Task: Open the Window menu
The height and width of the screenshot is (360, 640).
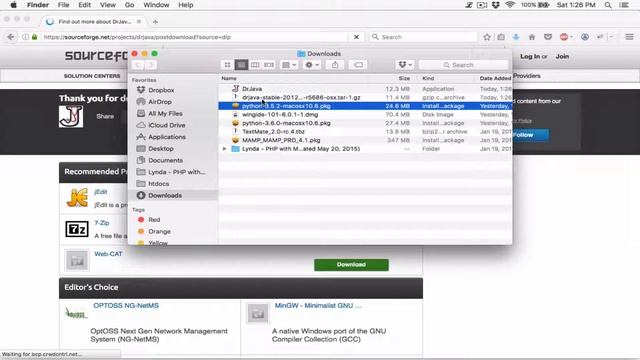Action: pyautogui.click(x=156, y=5)
